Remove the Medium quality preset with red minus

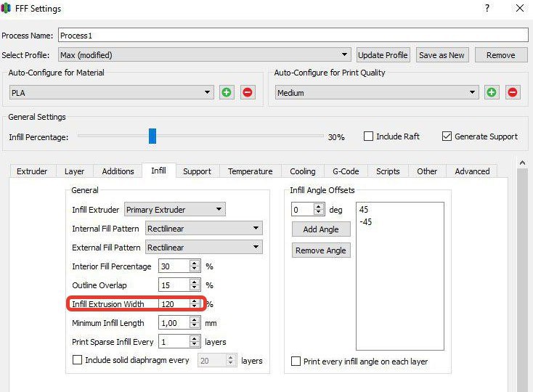pos(512,92)
